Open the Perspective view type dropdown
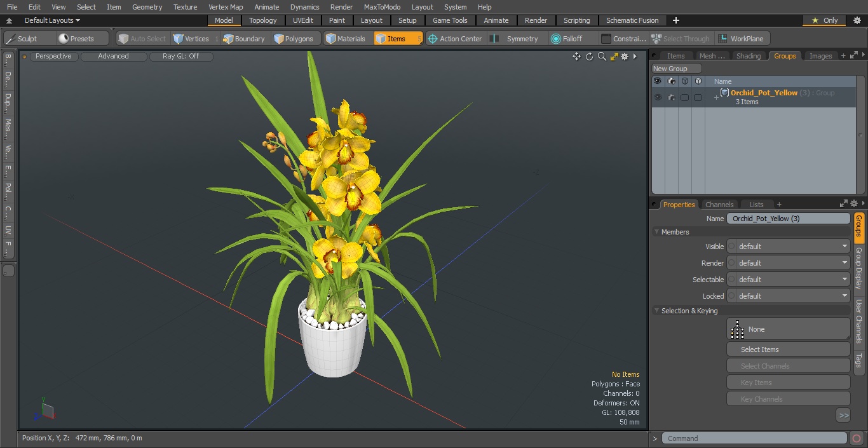Viewport: 868px width, 448px height. 53,57
